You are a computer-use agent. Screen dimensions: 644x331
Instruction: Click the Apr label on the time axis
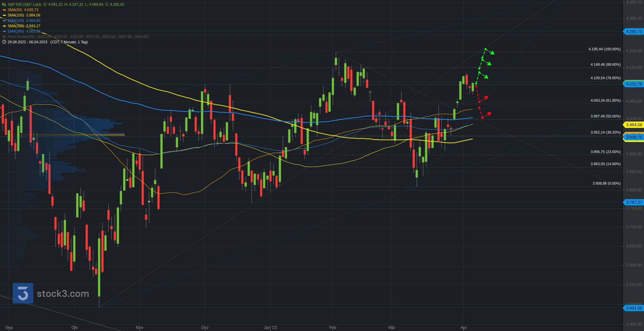pos(464,328)
